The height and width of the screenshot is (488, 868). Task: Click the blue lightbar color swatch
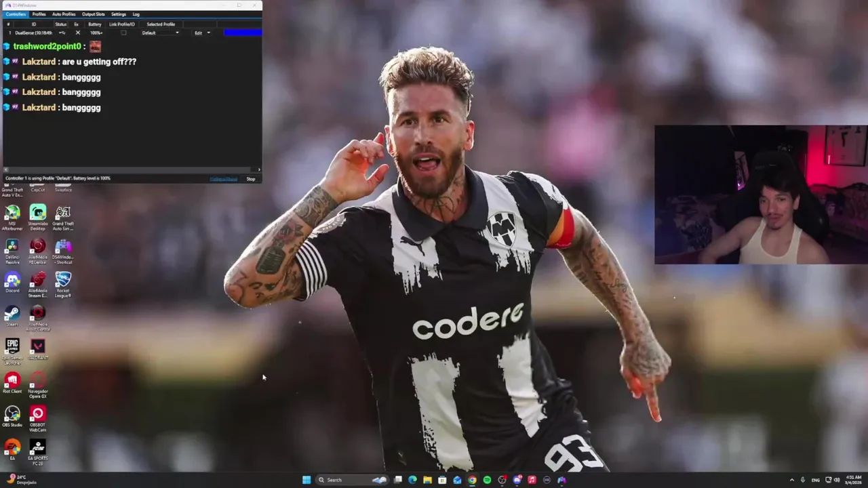(243, 33)
